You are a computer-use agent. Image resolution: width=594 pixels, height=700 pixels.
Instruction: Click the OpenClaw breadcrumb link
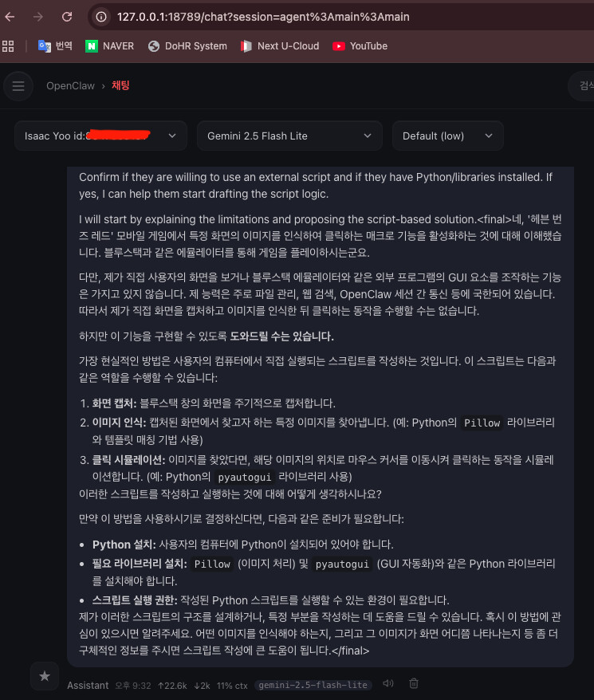tap(71, 86)
